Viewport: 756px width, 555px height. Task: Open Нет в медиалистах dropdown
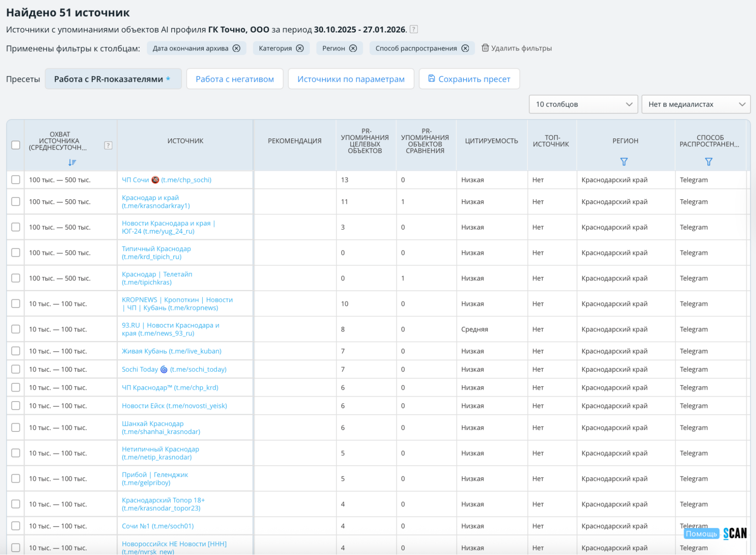(696, 104)
